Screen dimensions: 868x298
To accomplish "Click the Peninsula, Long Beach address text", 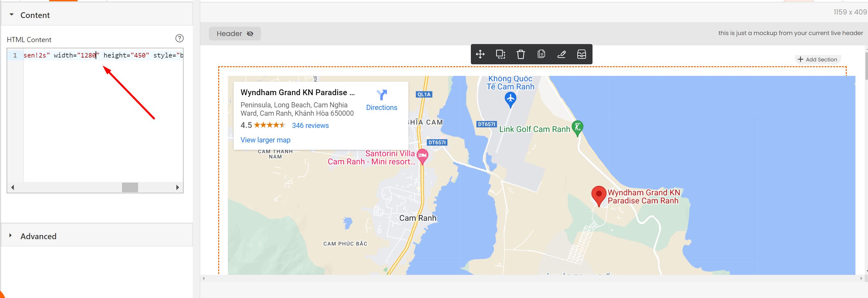I will coord(297,109).
